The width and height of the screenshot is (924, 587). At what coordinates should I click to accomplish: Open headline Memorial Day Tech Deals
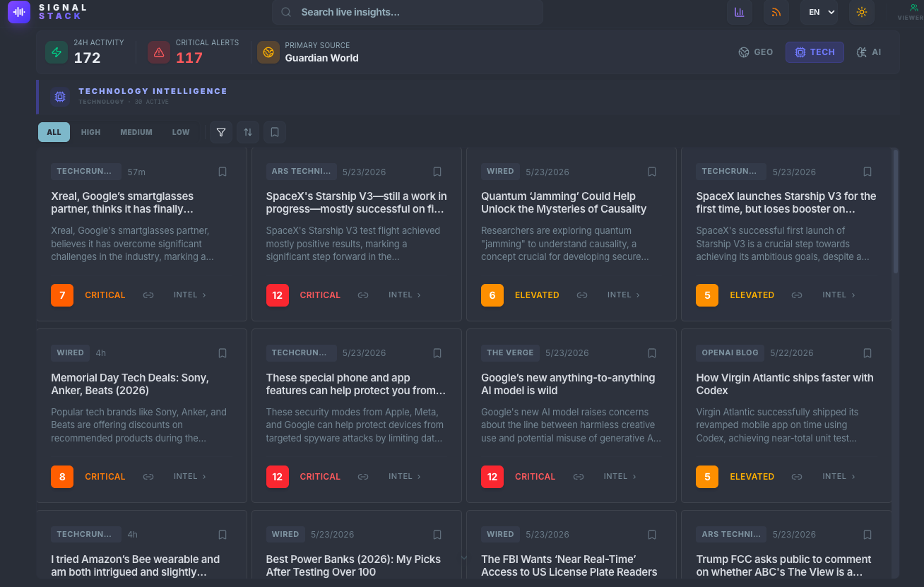click(130, 384)
